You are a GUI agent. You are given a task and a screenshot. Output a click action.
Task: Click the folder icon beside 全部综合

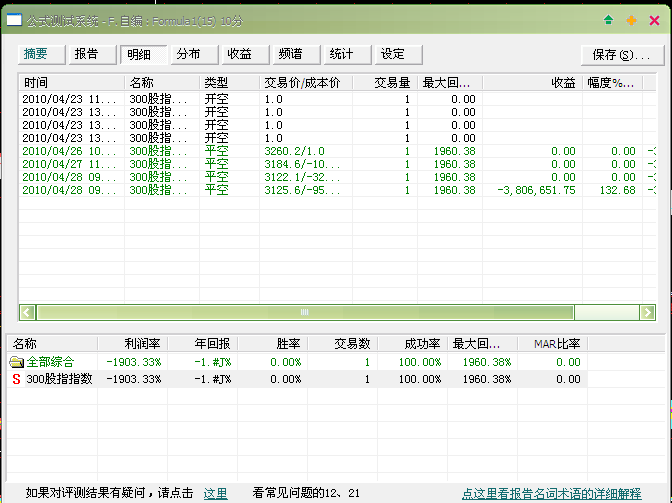(x=16, y=362)
